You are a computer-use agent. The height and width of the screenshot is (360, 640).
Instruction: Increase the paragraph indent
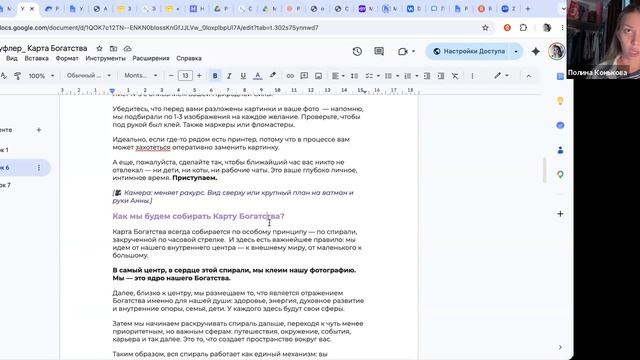point(441,76)
